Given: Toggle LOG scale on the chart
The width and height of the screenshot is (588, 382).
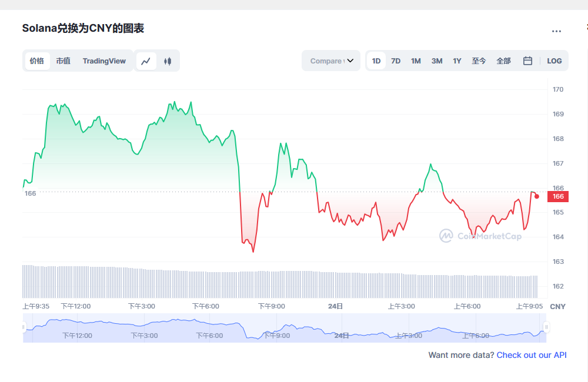Looking at the screenshot, I should 554,61.
